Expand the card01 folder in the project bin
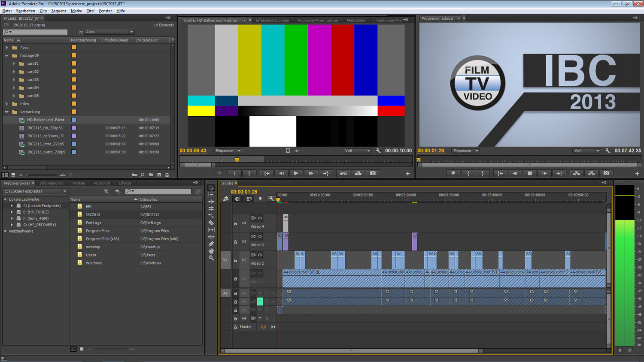Image resolution: width=644 pixels, height=362 pixels. [14, 63]
